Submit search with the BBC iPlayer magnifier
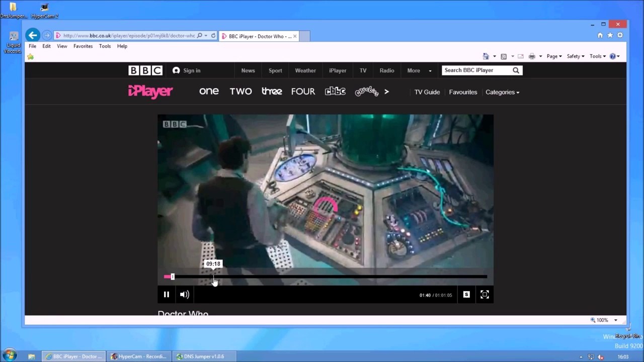 [x=516, y=70]
